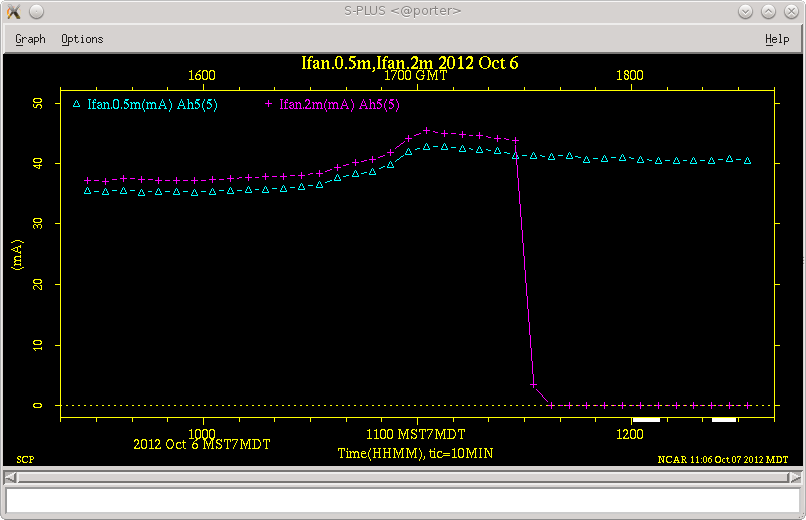Click the cyan triangle legend marker
The height and width of the screenshot is (520, 806).
76,104
